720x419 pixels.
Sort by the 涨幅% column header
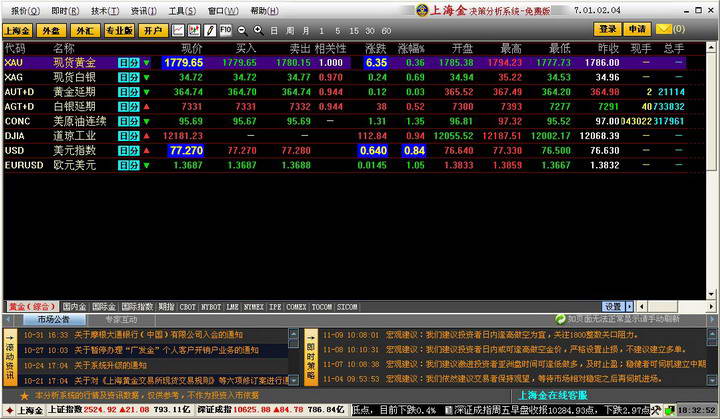tap(411, 48)
